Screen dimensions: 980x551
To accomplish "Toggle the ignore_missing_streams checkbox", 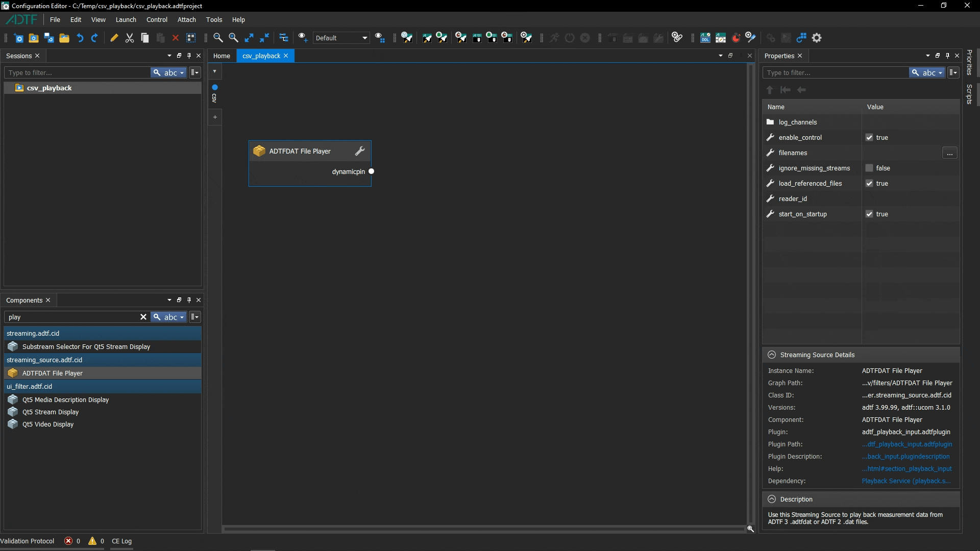I will (x=869, y=168).
